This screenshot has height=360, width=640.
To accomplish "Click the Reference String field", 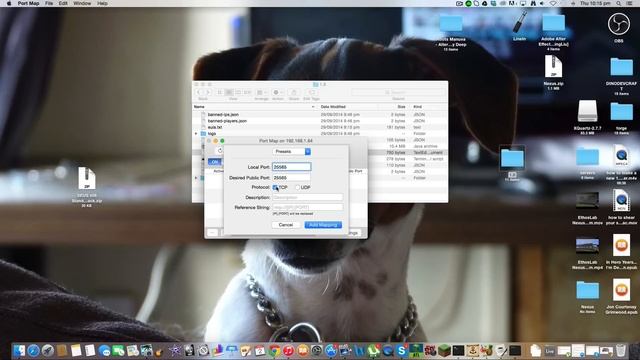I will [x=307, y=207].
